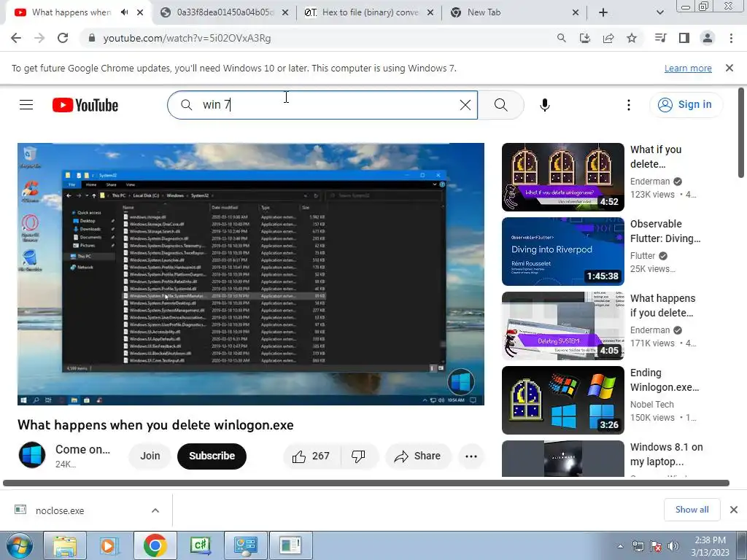Viewport: 747px width, 560px height.
Task: Open a new browser tab
Action: [603, 13]
